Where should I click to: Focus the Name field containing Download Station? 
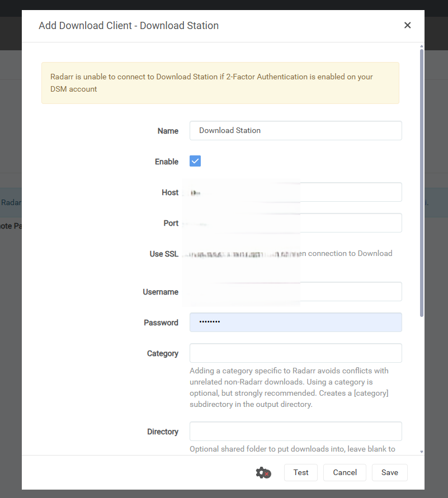click(295, 131)
